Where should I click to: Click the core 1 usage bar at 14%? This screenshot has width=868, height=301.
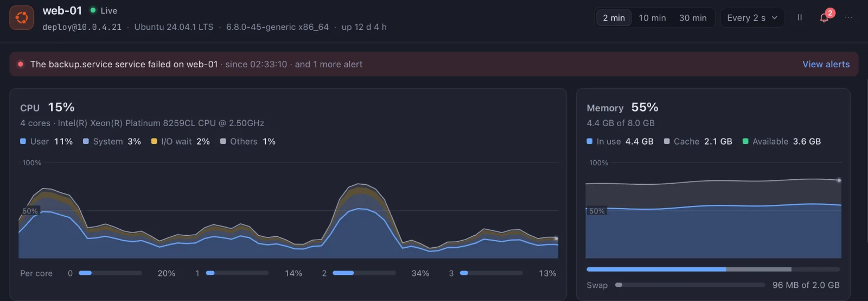(237, 273)
